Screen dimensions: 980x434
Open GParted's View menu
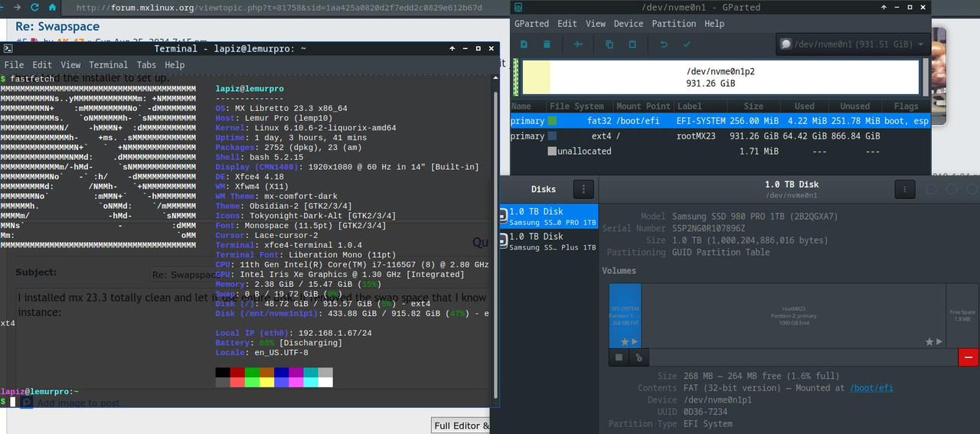tap(596, 24)
